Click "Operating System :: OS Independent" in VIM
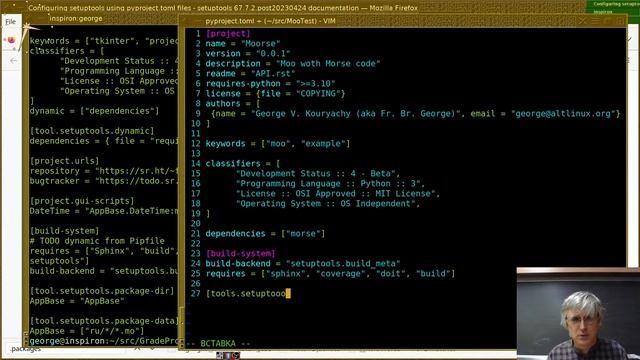This screenshot has width=640, height=360. point(325,203)
